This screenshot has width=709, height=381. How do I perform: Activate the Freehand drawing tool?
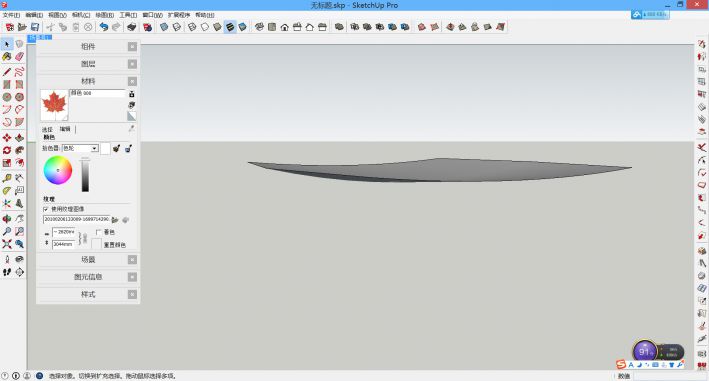click(19, 71)
